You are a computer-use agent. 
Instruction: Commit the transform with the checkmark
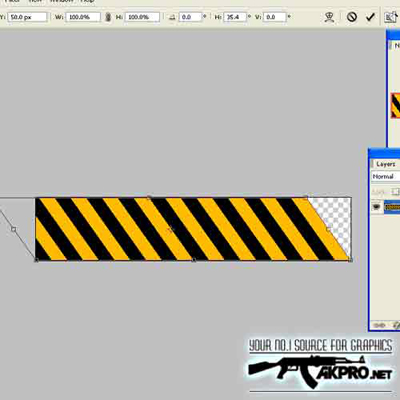(370, 17)
